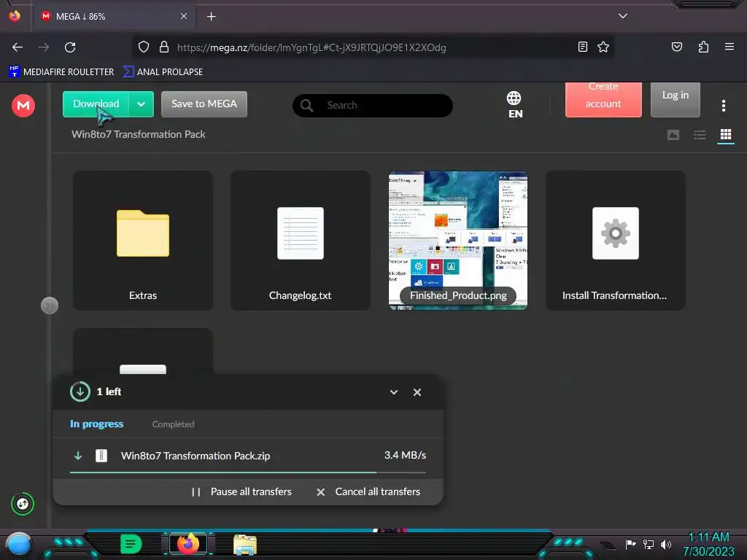The image size is (747, 560).
Task: Reload the page
Action: (x=70, y=47)
